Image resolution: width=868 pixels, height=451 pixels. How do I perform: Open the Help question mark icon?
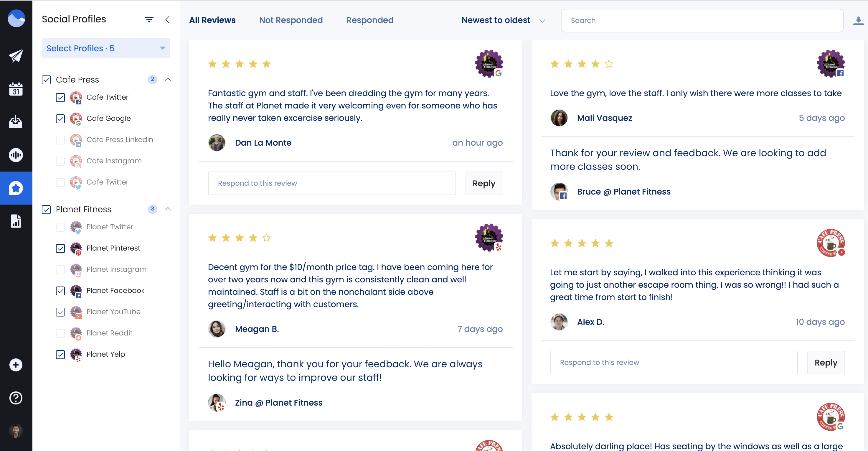[x=16, y=398]
